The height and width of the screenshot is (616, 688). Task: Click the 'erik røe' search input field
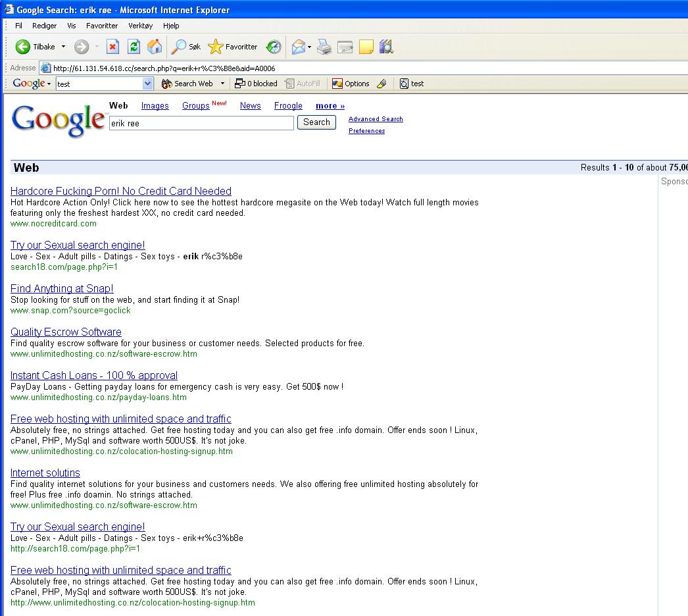[201, 123]
